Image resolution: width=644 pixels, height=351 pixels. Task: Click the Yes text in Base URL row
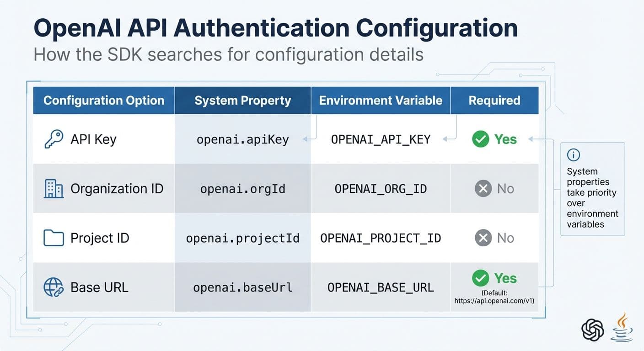pos(505,278)
